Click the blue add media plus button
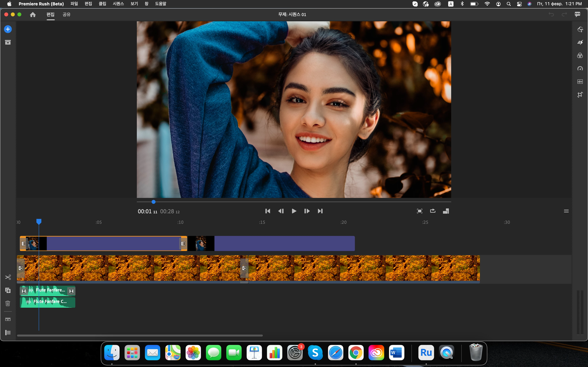The height and width of the screenshot is (367, 588). coord(8,29)
